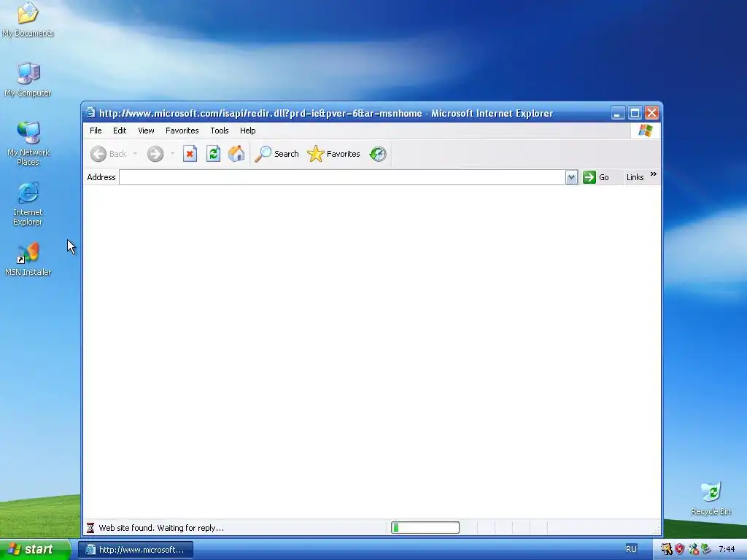Open the View menu
This screenshot has width=747, height=560.
146,131
